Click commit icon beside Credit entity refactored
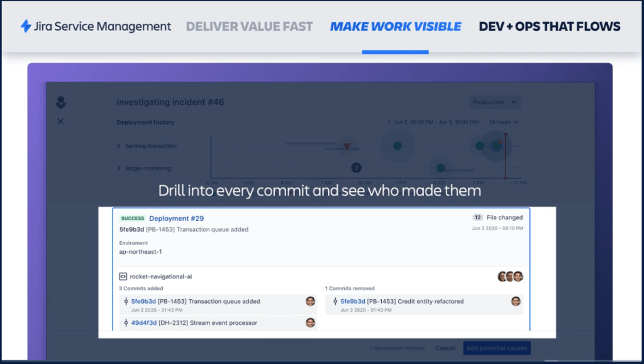Screen dimensions: 644x364 pyautogui.click(x=335, y=302)
